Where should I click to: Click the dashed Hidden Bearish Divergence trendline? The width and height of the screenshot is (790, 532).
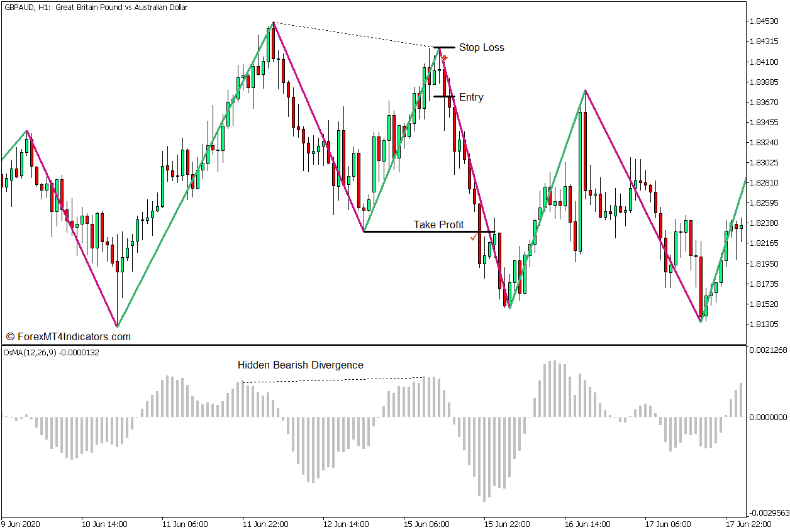333,380
